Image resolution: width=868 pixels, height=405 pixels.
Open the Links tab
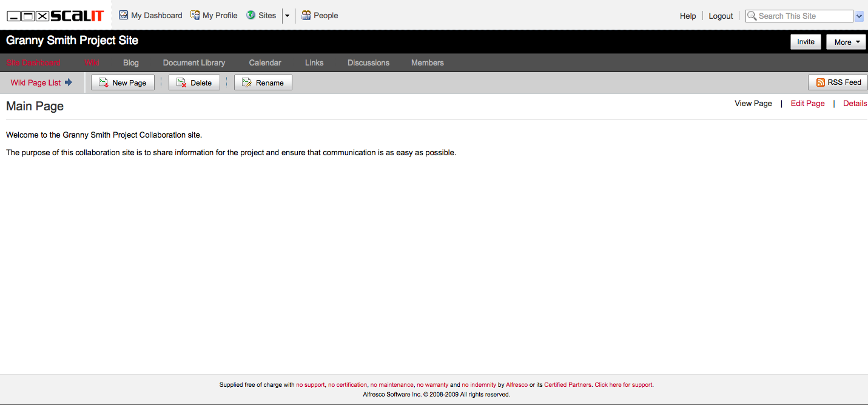pyautogui.click(x=314, y=62)
